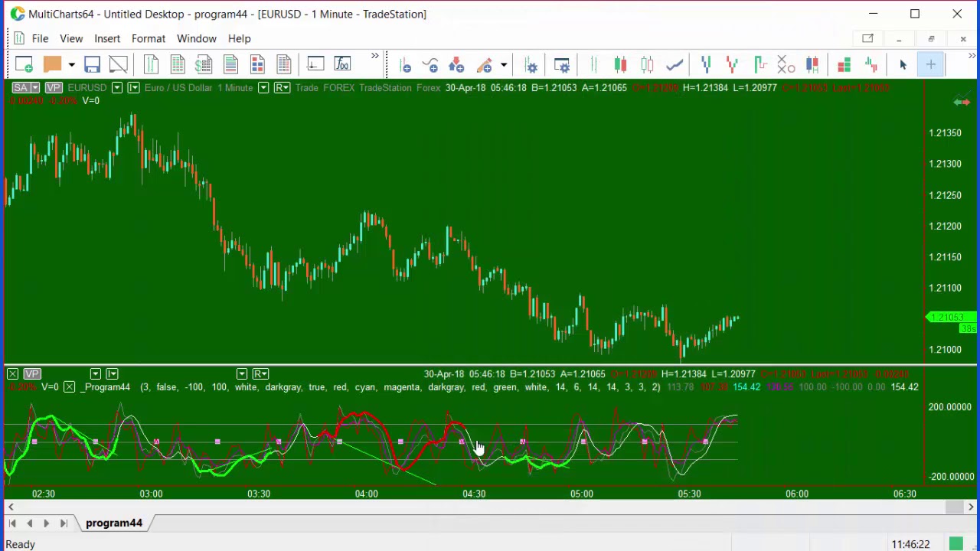Viewport: 980px width, 551px height.
Task: Activate the crosshair pointer tool
Action: tap(930, 66)
